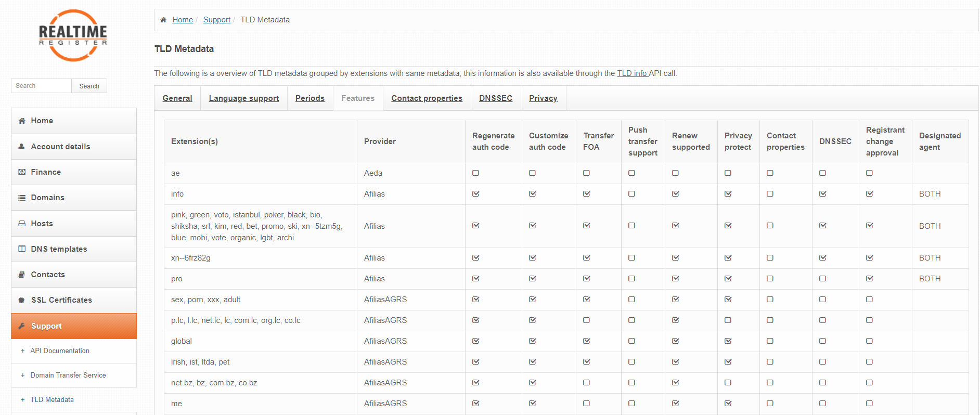
Task: Open the General tab
Action: pyautogui.click(x=177, y=98)
